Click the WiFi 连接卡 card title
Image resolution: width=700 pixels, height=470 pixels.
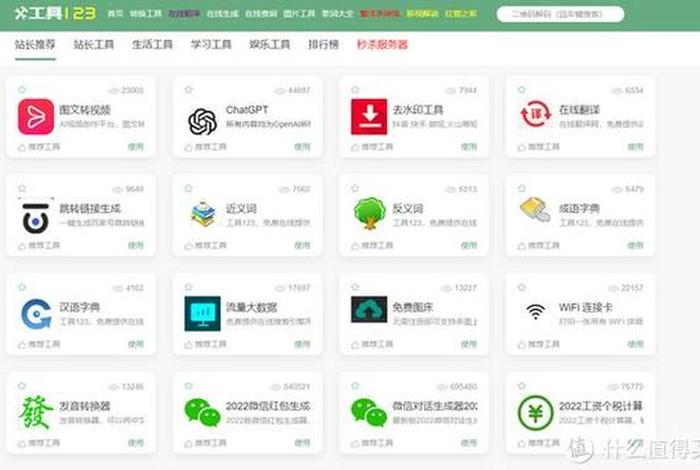(x=586, y=307)
